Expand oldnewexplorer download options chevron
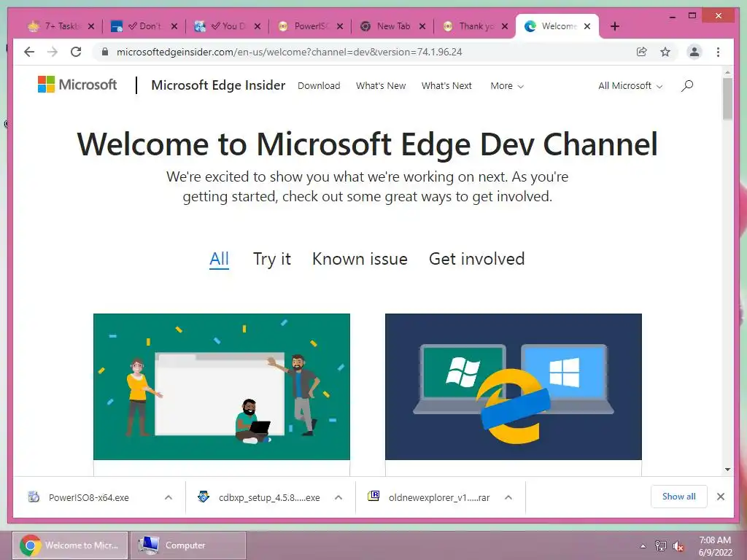 coord(508,497)
